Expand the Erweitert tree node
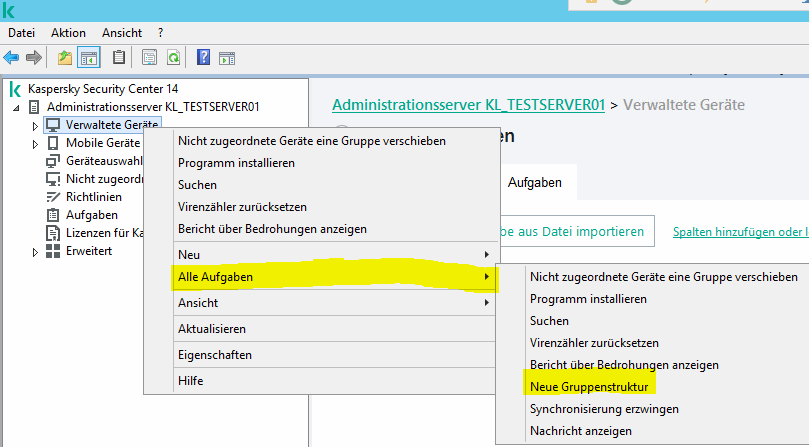809x447 pixels. pyautogui.click(x=35, y=252)
